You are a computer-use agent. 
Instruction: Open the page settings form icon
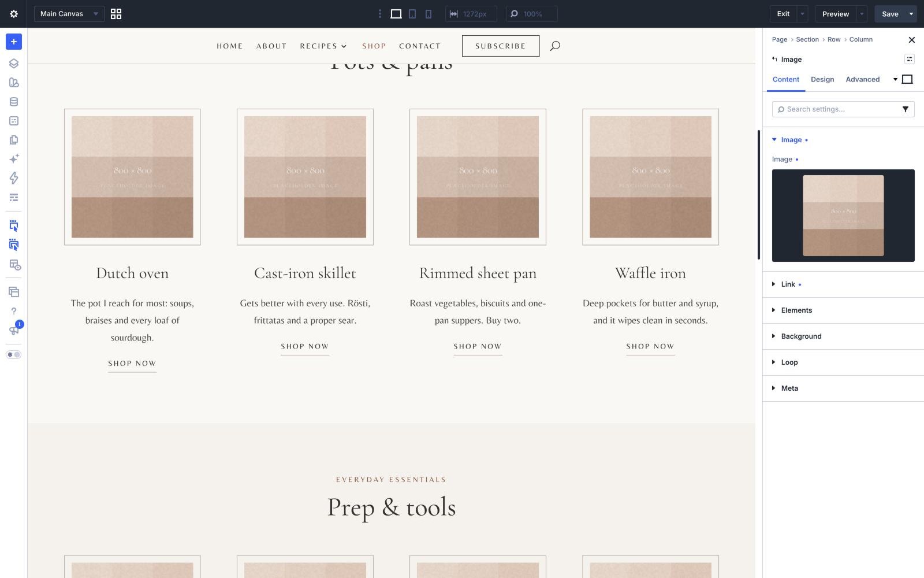coord(14,121)
